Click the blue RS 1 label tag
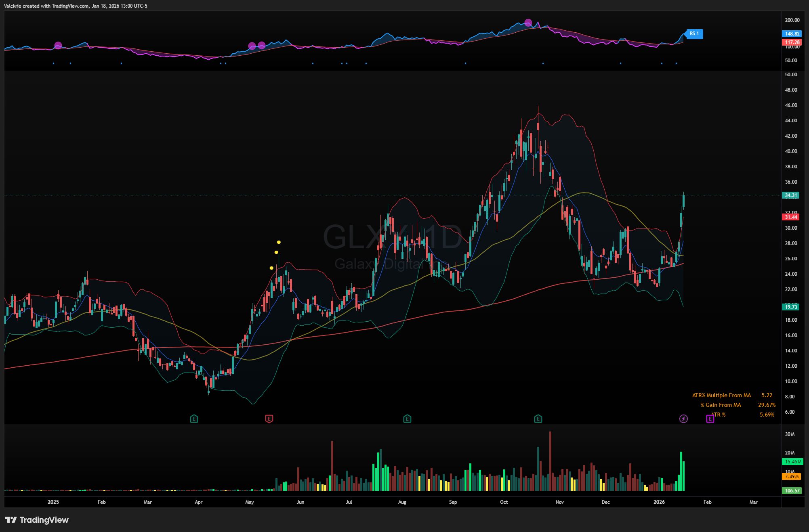The height and width of the screenshot is (532, 809). 694,34
